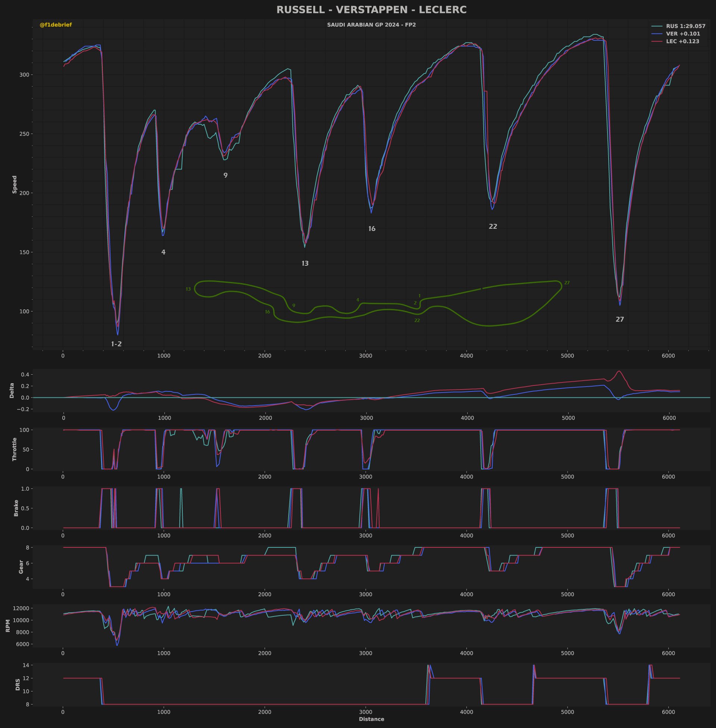Screen dimensions: 716x728
Task: Click turn 22 marker on track map
Action: coord(417,321)
